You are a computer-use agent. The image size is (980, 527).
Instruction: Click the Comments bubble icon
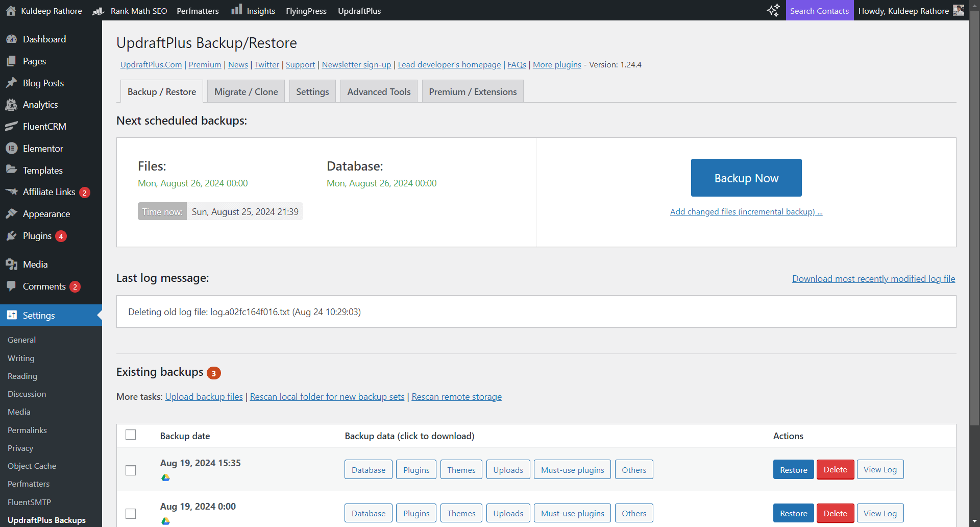[12, 286]
